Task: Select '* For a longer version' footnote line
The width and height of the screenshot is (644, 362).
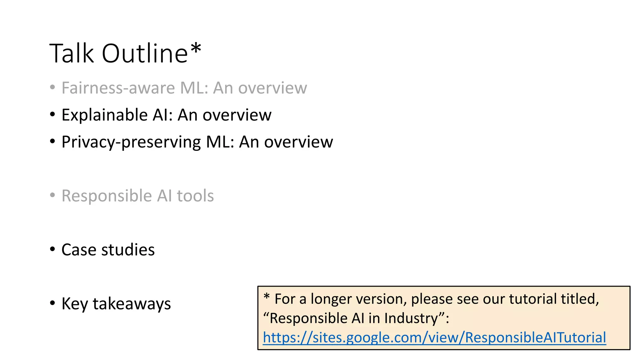Action: pos(431,299)
